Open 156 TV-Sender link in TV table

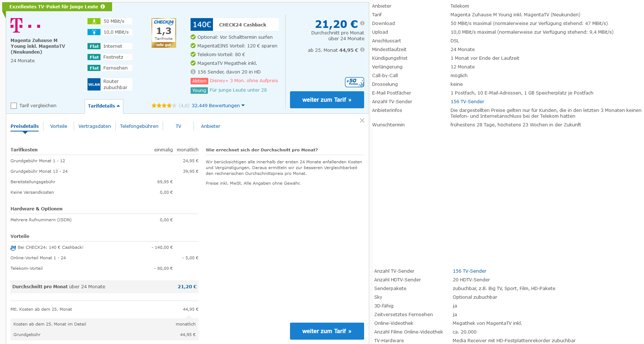469,271
